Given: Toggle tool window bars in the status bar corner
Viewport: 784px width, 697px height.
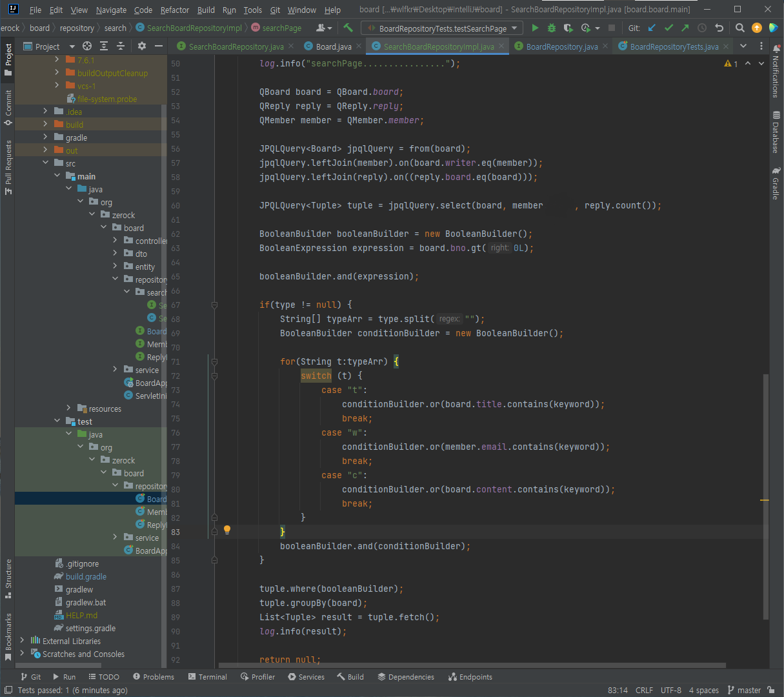Looking at the screenshot, I should point(8,690).
